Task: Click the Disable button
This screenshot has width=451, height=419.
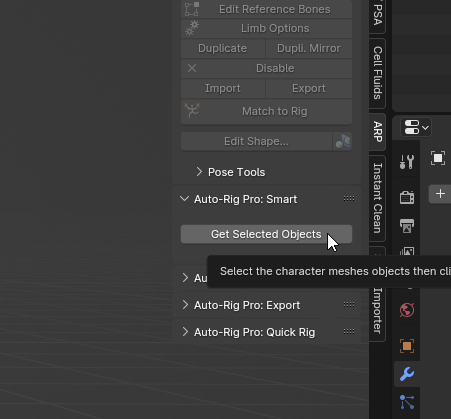Action: coord(266,68)
